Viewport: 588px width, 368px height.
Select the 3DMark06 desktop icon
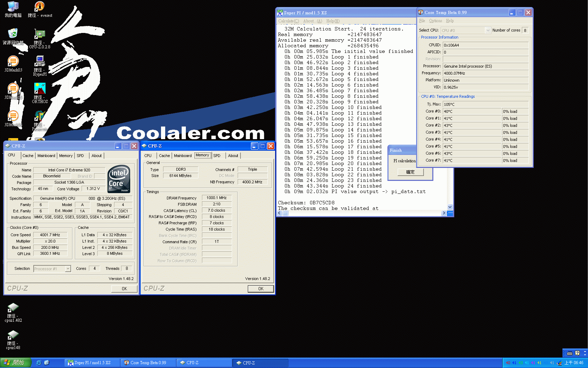(x=13, y=118)
